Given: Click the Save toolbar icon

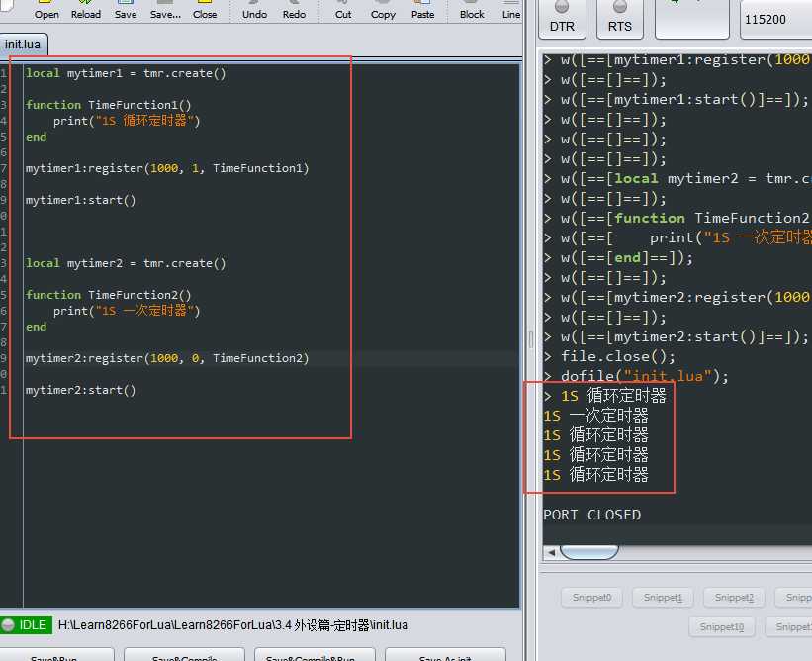Looking at the screenshot, I should click(126, 10).
